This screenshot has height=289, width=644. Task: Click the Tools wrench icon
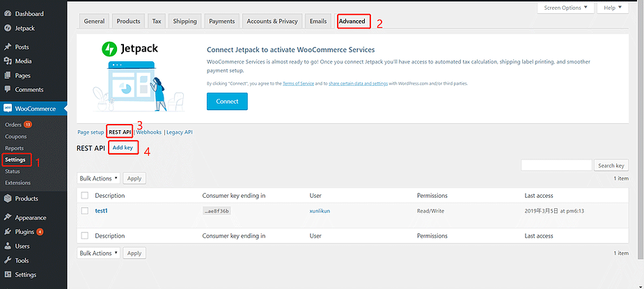tap(8, 260)
